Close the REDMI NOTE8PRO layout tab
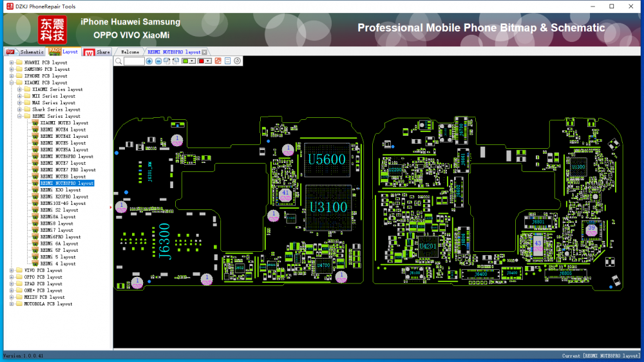Screen dimensions: 644x362 click(205, 52)
